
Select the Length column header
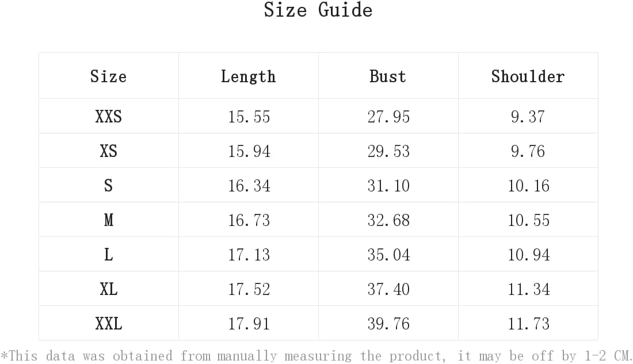(248, 76)
